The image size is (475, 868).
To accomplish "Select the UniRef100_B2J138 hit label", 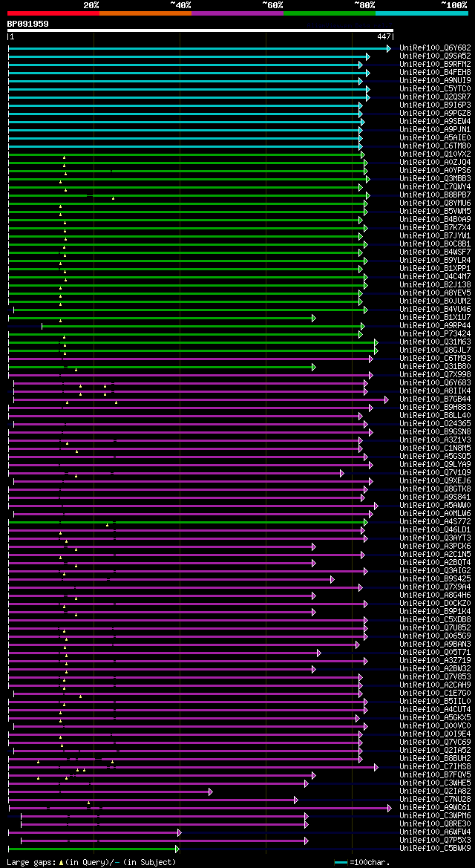I will tap(435, 284).
